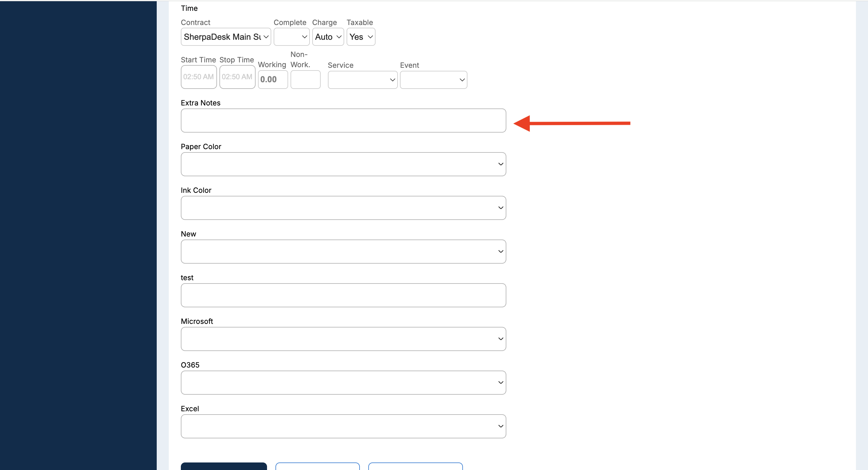Click into the Extra Notes field
Viewport: 868px width, 470px height.
343,121
